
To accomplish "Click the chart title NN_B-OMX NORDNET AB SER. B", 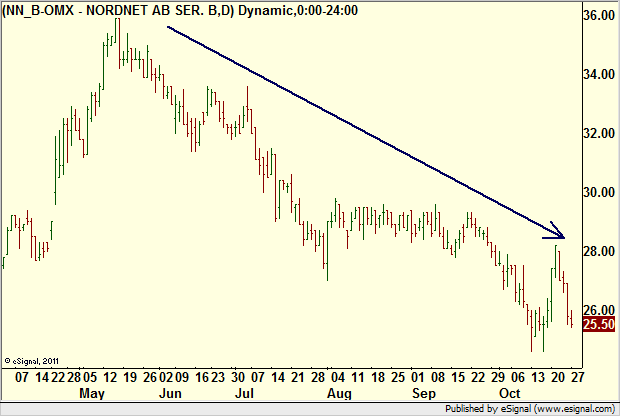I will 180,10.
